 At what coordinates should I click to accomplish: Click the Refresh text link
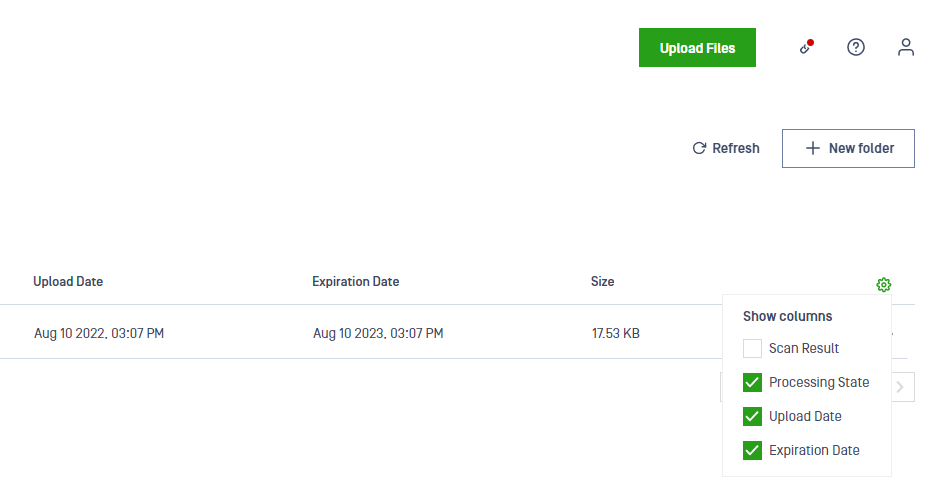pyautogui.click(x=736, y=148)
